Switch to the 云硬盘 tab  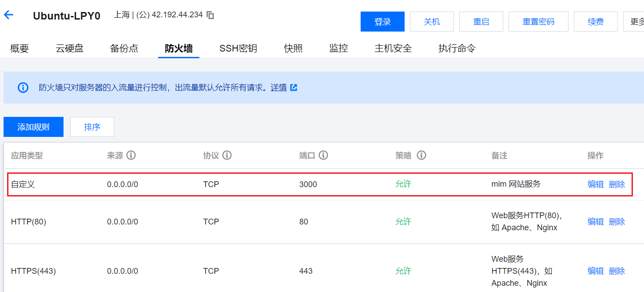[69, 48]
